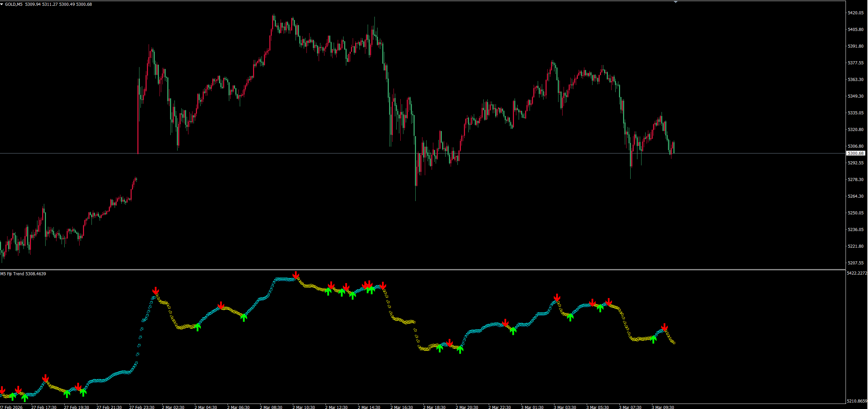Click the rightmost red down arrow in Fiji Trend
The width and height of the screenshot is (868, 409).
[x=664, y=327]
